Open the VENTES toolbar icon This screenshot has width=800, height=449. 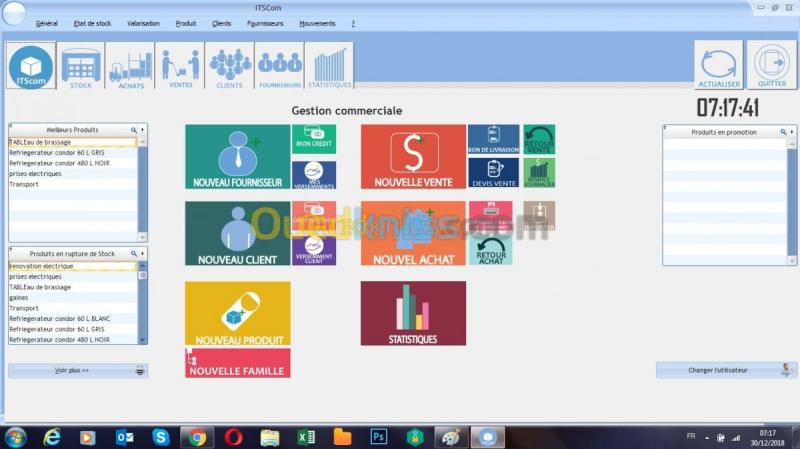180,66
